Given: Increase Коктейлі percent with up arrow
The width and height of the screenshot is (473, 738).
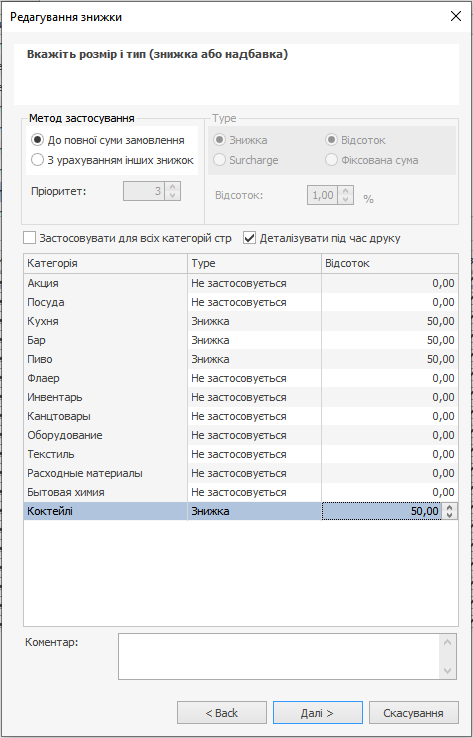Looking at the screenshot, I should [450, 508].
